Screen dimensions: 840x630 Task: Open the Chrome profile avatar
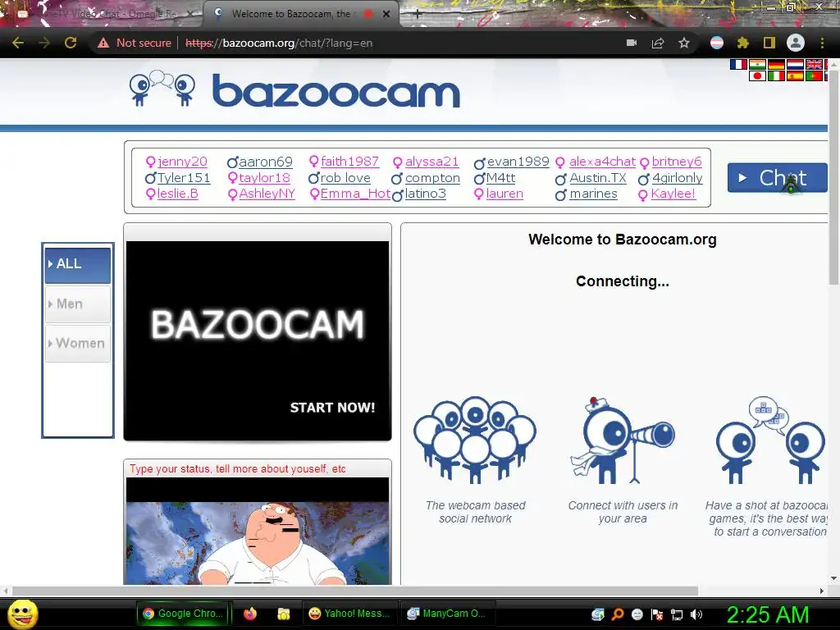(x=796, y=43)
